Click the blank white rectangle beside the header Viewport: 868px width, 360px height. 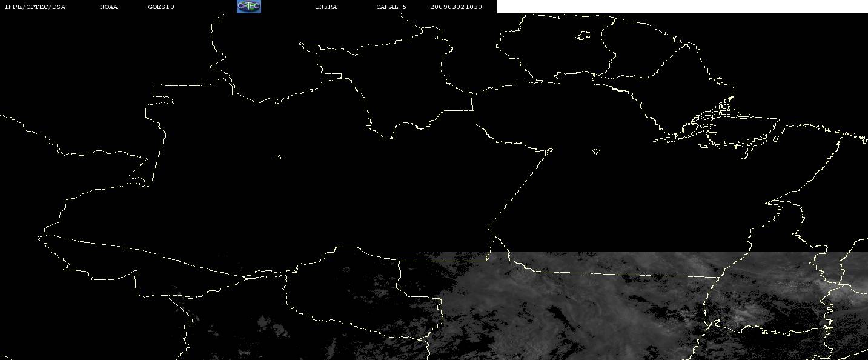coord(683,7)
